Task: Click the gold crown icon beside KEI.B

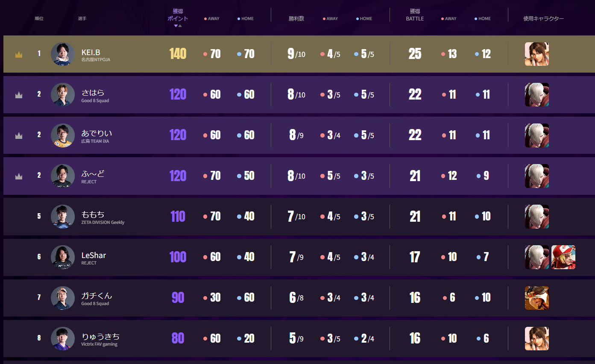Action: pos(19,55)
